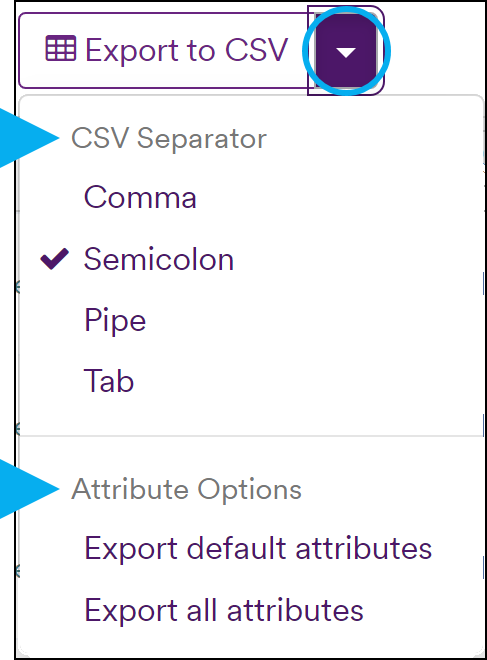The width and height of the screenshot is (487, 660).
Task: Click the blue circle highlighting the dropdown arrow
Action: tap(346, 51)
